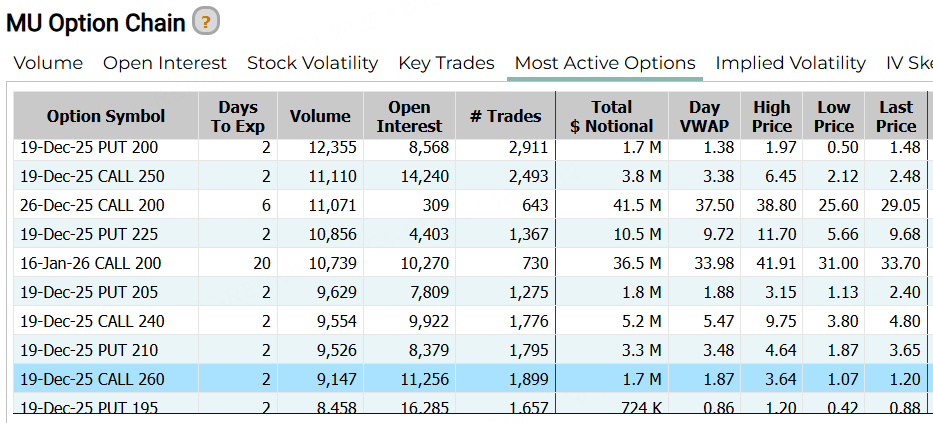Click the 26-Dec-25 CALL 200 option
The height and width of the screenshot is (423, 933).
91,206
